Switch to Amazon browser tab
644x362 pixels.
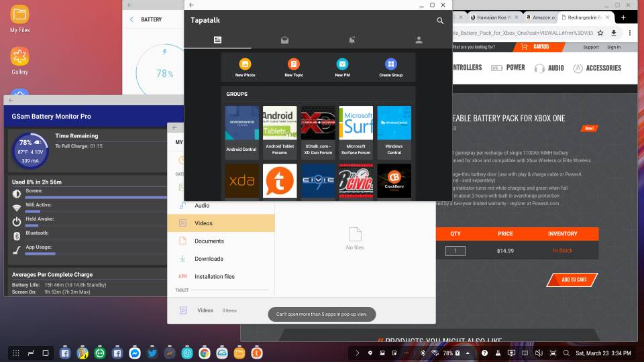click(541, 17)
